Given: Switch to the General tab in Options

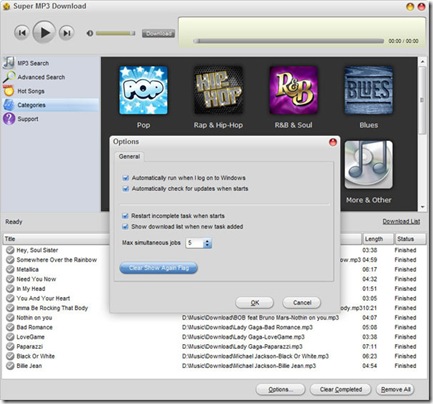Looking at the screenshot, I should pyautogui.click(x=129, y=156).
